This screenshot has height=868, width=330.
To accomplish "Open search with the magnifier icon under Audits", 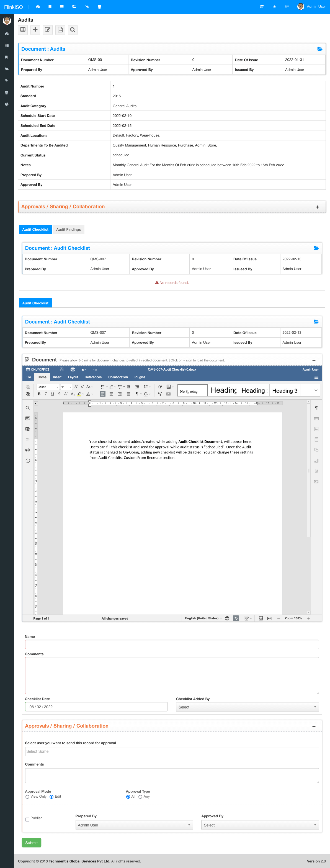I will 73,30.
